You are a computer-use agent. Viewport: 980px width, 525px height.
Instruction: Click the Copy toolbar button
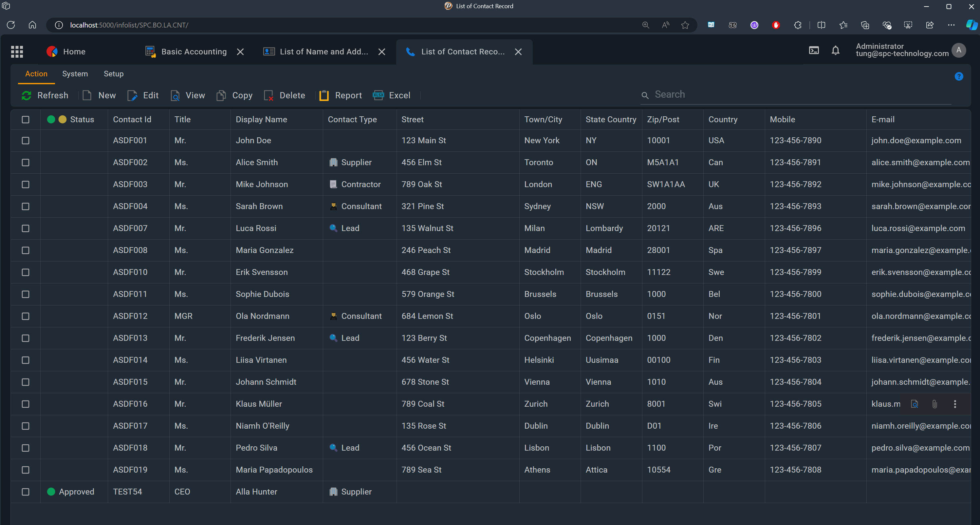(x=234, y=96)
